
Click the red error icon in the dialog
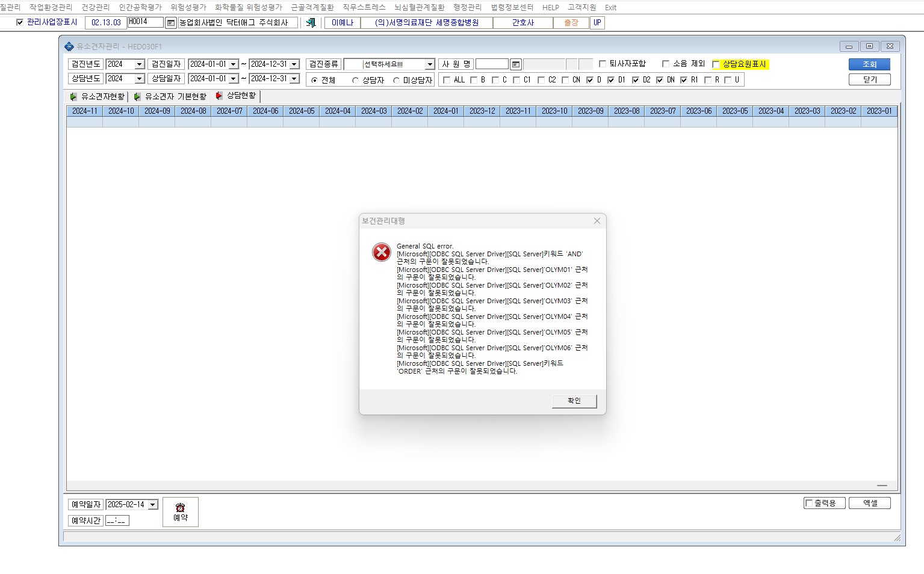pyautogui.click(x=382, y=252)
